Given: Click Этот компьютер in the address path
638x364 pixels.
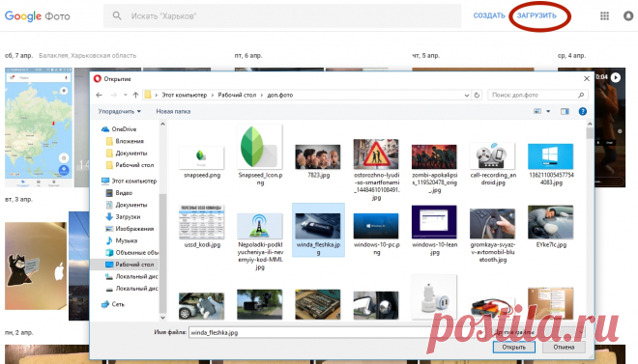Looking at the screenshot, I should (185, 95).
